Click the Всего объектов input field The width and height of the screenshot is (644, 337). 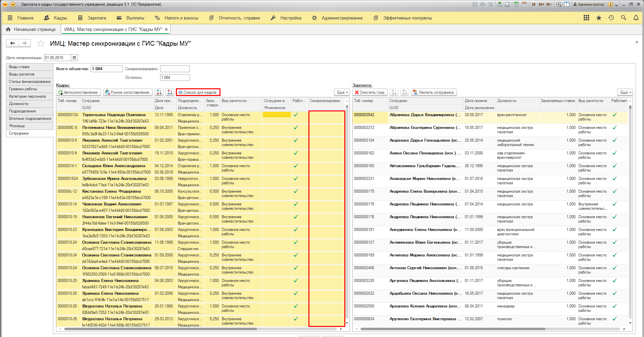point(106,69)
